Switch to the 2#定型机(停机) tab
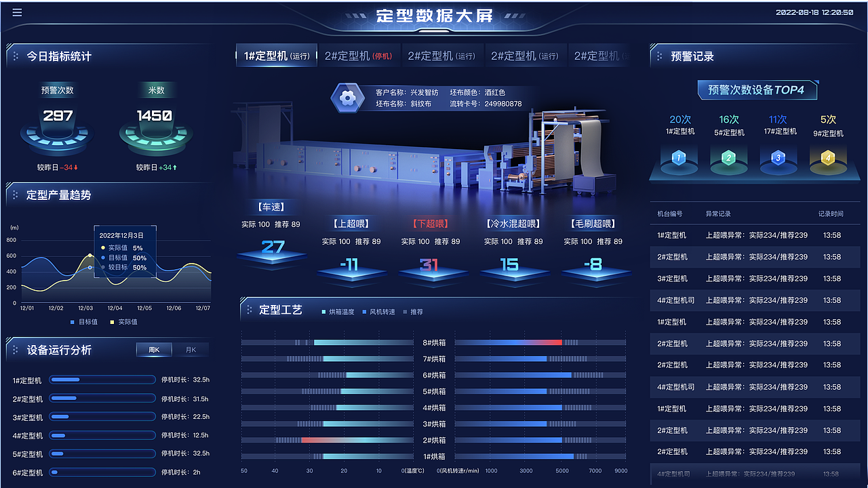This screenshot has width=868, height=488. point(359,56)
